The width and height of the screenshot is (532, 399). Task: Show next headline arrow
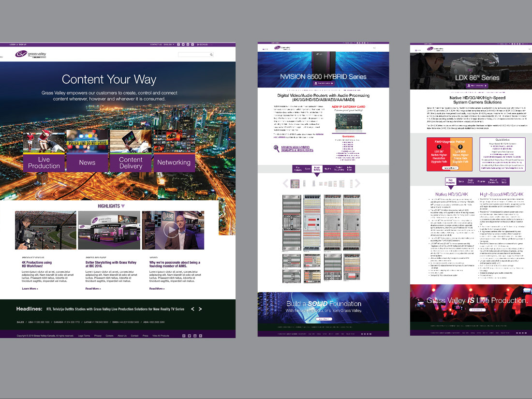tap(200, 309)
